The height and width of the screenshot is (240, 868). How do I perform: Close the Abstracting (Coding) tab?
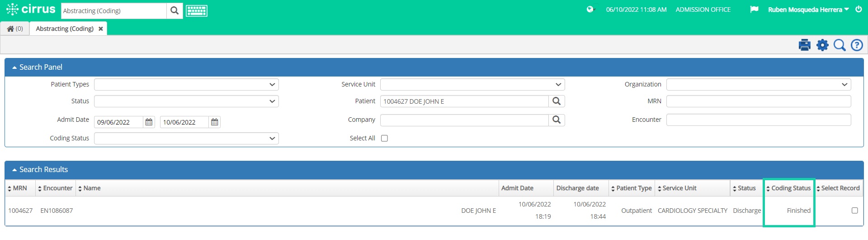click(x=101, y=29)
